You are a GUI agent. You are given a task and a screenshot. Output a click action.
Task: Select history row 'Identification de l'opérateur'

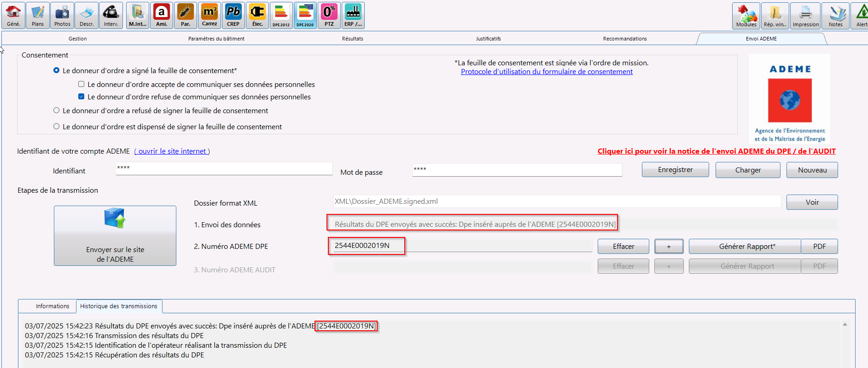point(156,345)
